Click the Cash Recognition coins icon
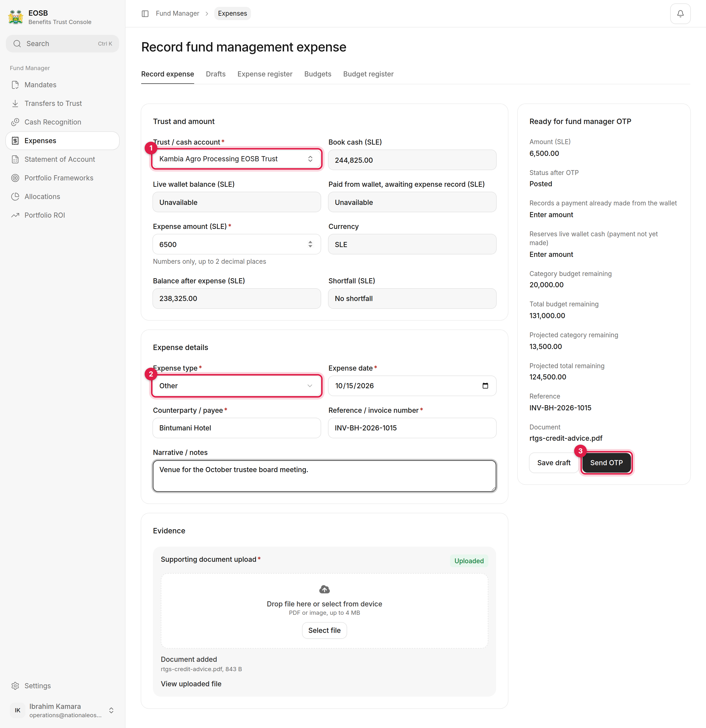This screenshot has height=728, width=706. coord(15,122)
